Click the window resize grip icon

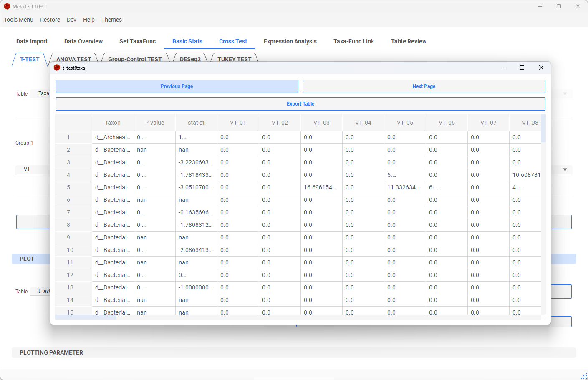[x=584, y=376]
